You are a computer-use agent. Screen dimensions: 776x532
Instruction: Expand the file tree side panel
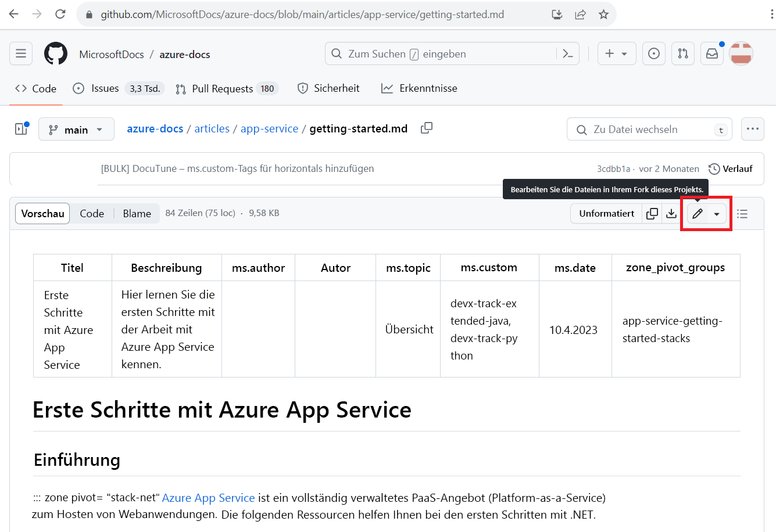(22, 129)
